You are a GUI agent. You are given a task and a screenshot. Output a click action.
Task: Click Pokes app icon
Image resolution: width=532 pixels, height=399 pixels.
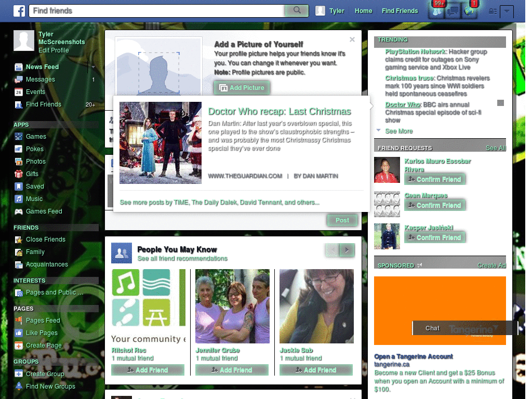tap(19, 149)
